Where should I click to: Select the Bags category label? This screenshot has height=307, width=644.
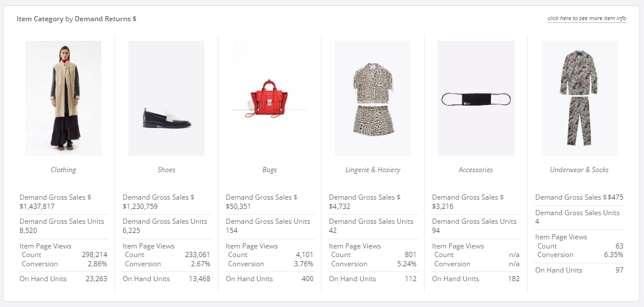click(x=269, y=169)
